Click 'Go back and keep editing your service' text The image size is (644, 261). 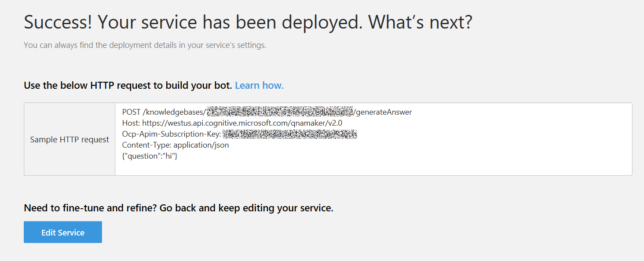point(246,208)
